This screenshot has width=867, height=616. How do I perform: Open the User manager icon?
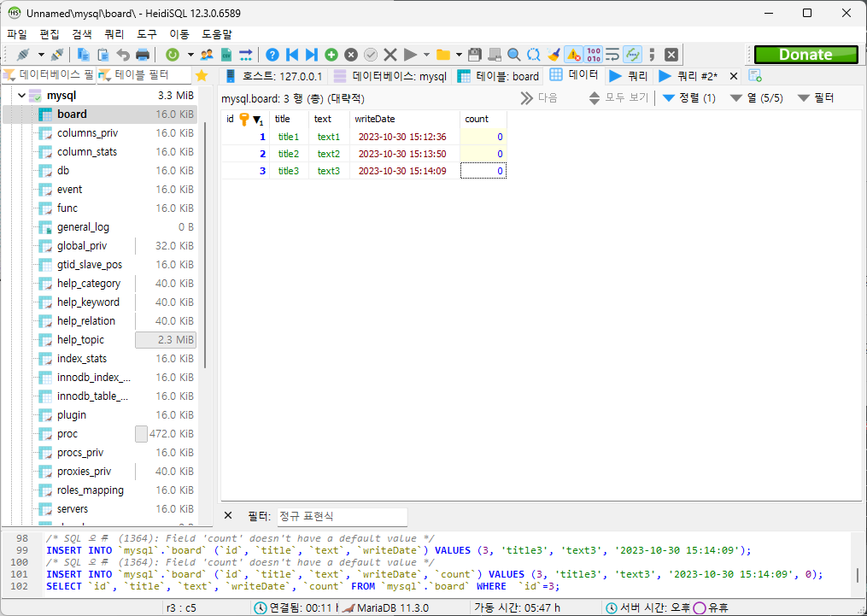coord(207,55)
